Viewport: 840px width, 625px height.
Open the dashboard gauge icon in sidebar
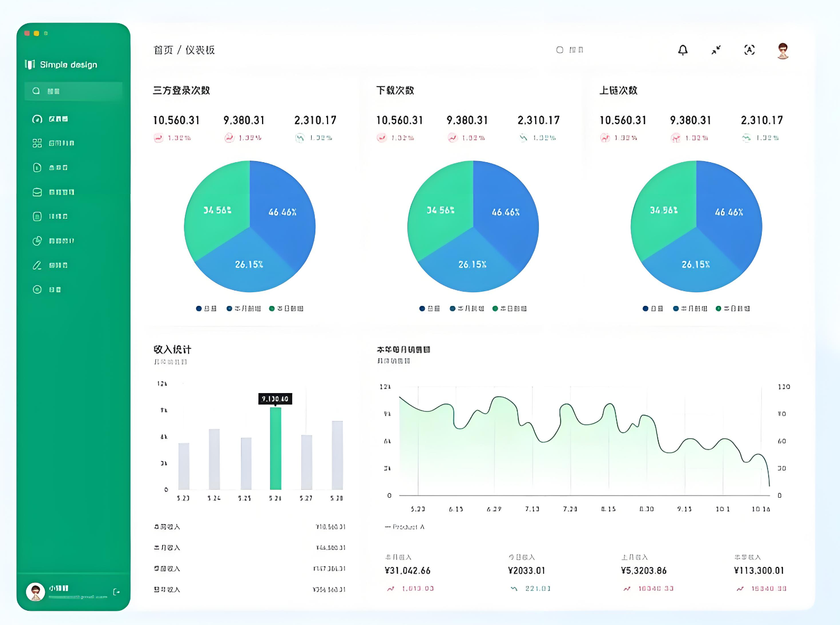pos(37,119)
